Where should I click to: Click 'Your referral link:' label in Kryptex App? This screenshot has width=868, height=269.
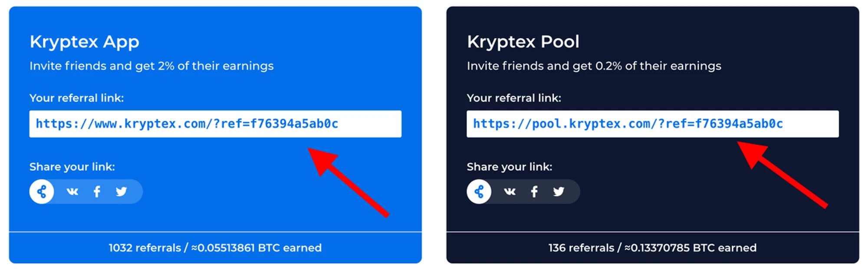coord(77,98)
